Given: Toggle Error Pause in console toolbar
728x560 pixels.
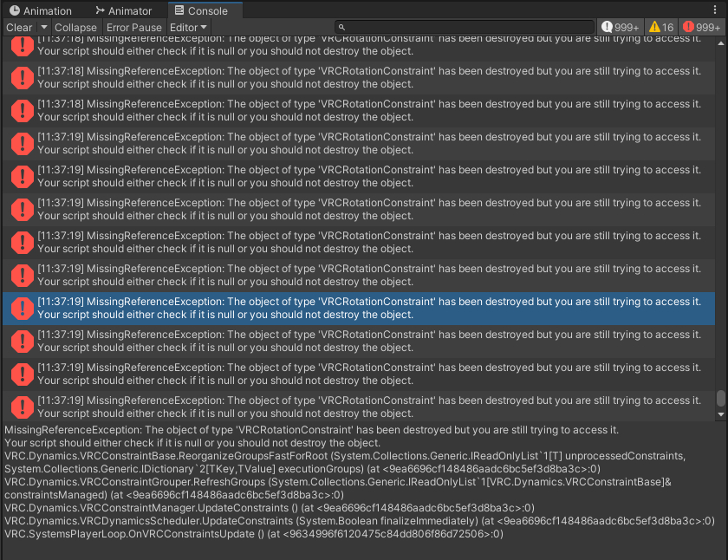Looking at the screenshot, I should pyautogui.click(x=133, y=27).
